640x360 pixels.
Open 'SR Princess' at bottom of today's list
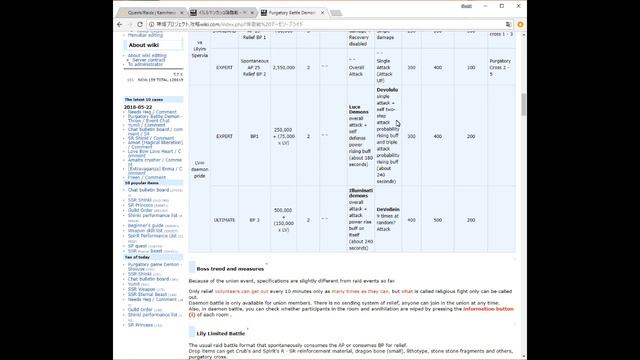click(140, 325)
